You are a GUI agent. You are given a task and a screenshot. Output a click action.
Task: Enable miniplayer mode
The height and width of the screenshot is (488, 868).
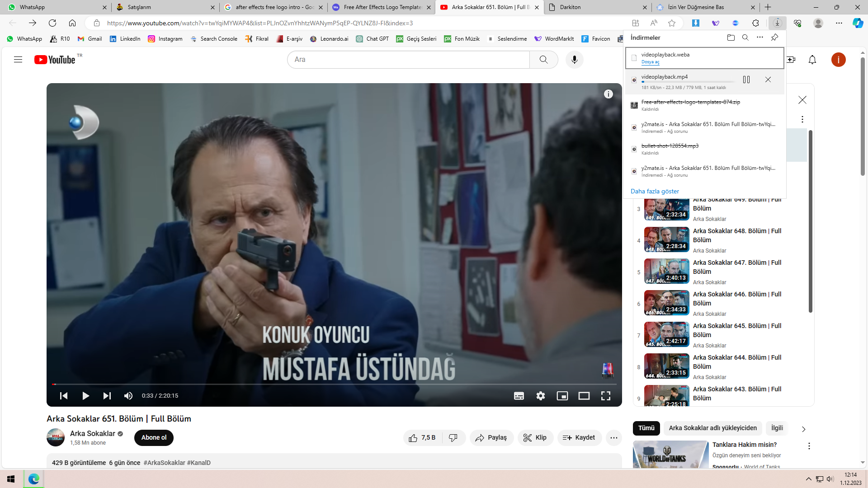coord(562,396)
